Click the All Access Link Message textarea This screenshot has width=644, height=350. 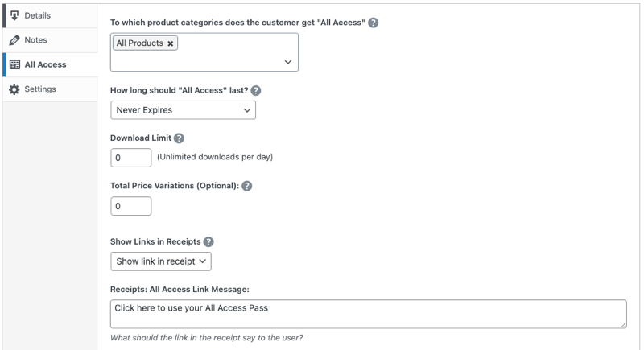point(368,314)
